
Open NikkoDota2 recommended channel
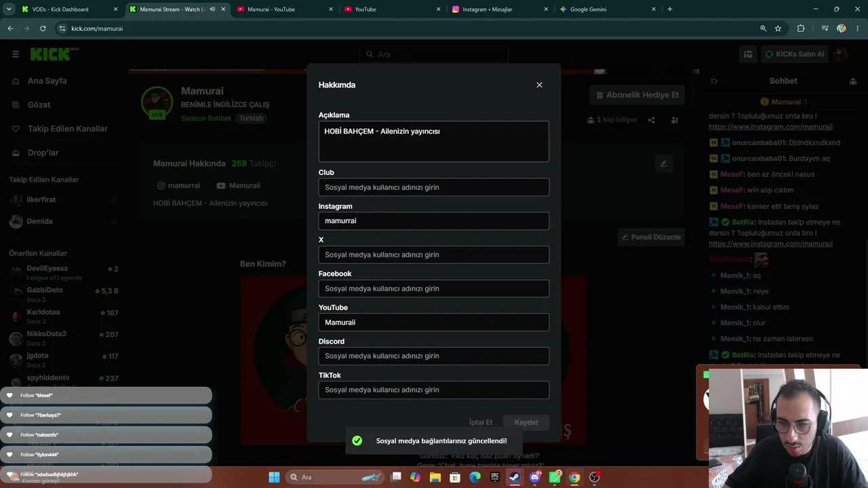[x=64, y=338]
